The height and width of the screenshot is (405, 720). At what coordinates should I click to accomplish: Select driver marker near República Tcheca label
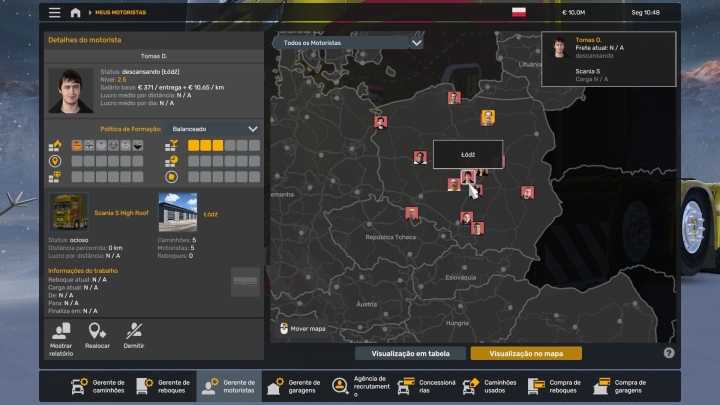tap(411, 214)
